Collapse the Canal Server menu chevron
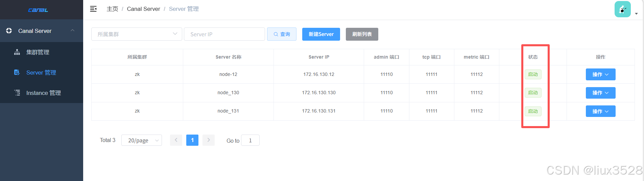This screenshot has width=644, height=181. (x=72, y=31)
